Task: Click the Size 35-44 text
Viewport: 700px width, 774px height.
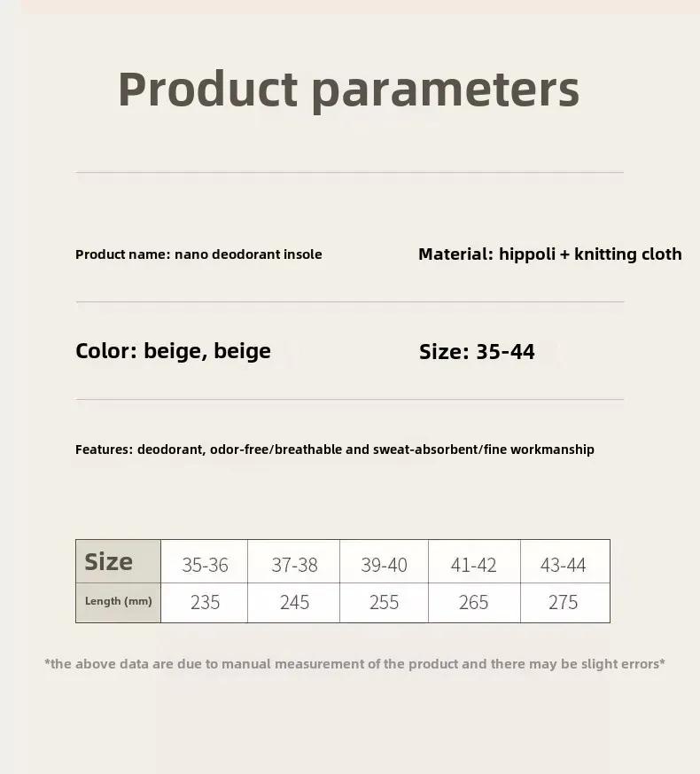Action: click(477, 352)
